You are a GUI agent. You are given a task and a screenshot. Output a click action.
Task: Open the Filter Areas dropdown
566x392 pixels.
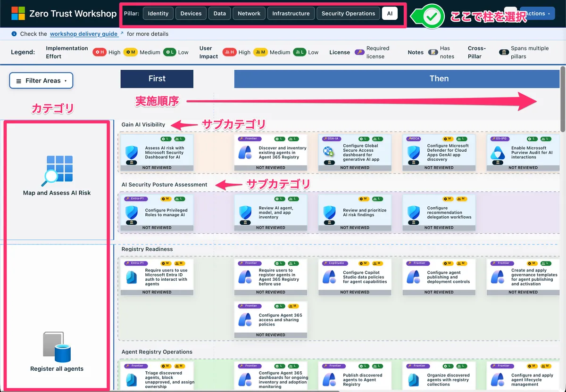click(x=41, y=81)
